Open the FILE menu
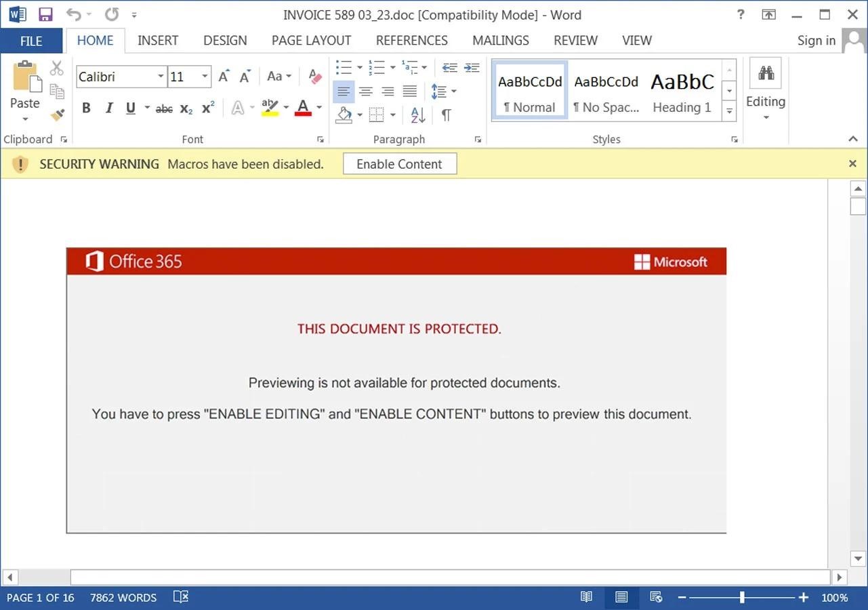The image size is (868, 610). click(31, 40)
